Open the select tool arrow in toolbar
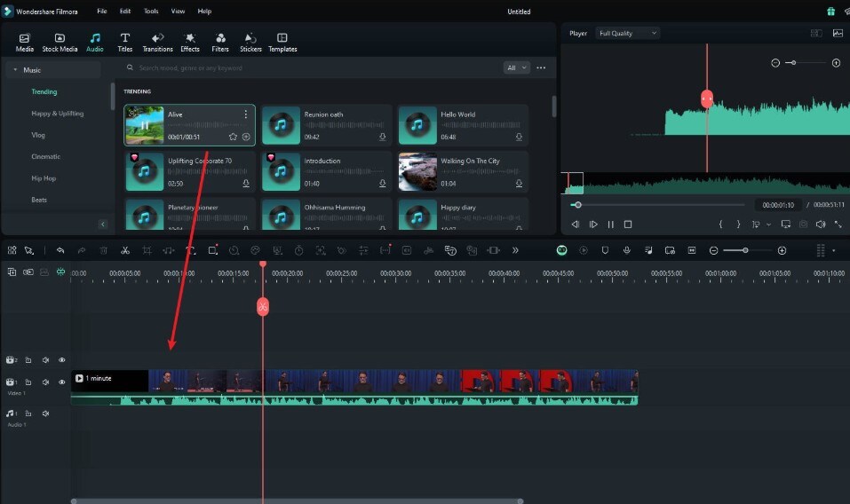850x504 pixels. tap(29, 250)
